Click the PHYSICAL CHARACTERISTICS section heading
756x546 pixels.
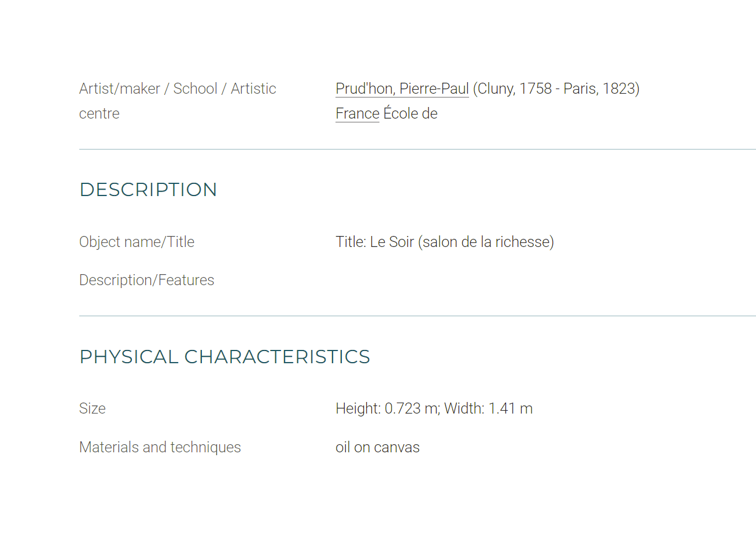point(224,357)
